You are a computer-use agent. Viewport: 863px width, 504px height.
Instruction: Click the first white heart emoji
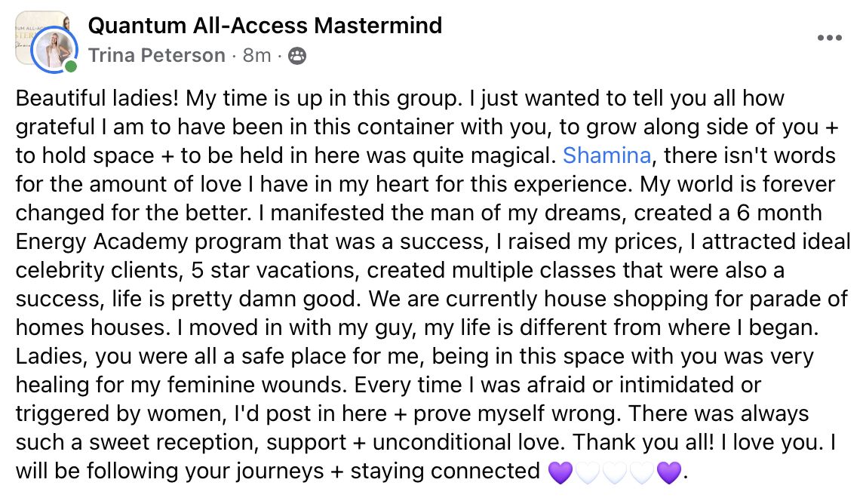588,471
